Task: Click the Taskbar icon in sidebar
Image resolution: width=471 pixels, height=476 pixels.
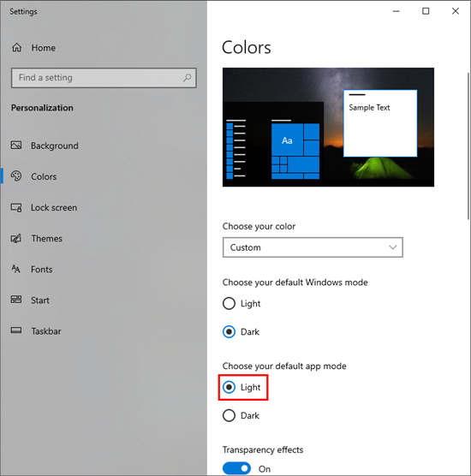Action: click(x=16, y=330)
